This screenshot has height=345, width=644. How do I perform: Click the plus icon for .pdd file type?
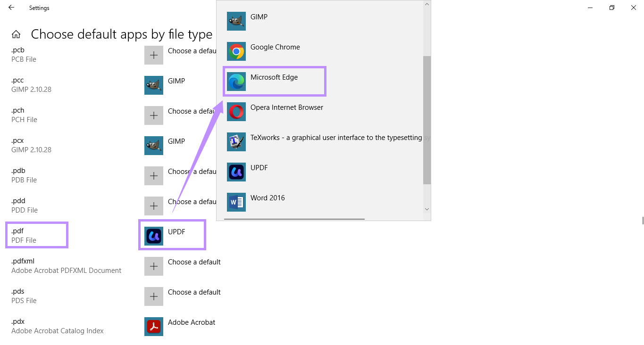tap(154, 206)
